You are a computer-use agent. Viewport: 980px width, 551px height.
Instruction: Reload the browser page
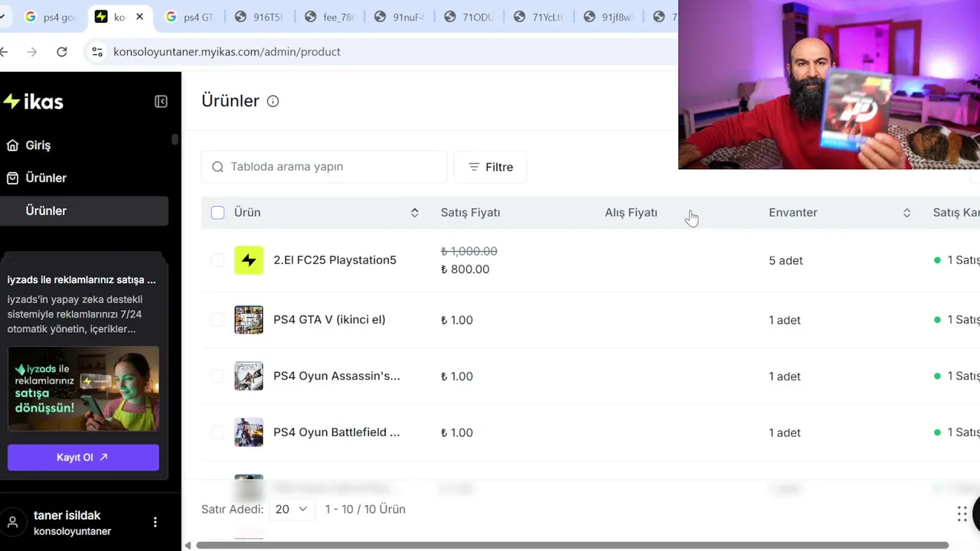[x=62, y=52]
